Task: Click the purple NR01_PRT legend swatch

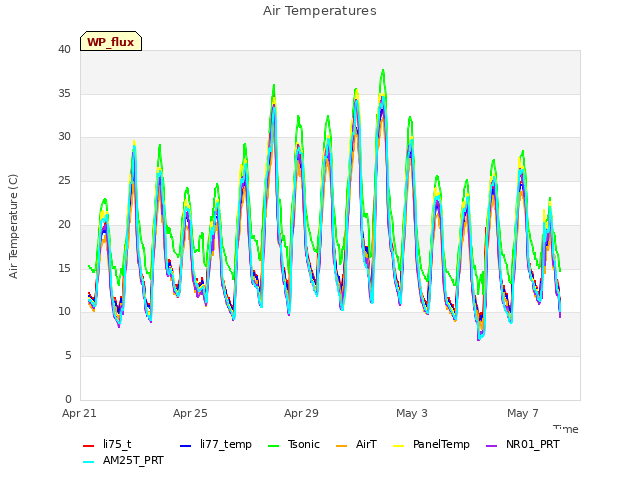Action: 492,446
